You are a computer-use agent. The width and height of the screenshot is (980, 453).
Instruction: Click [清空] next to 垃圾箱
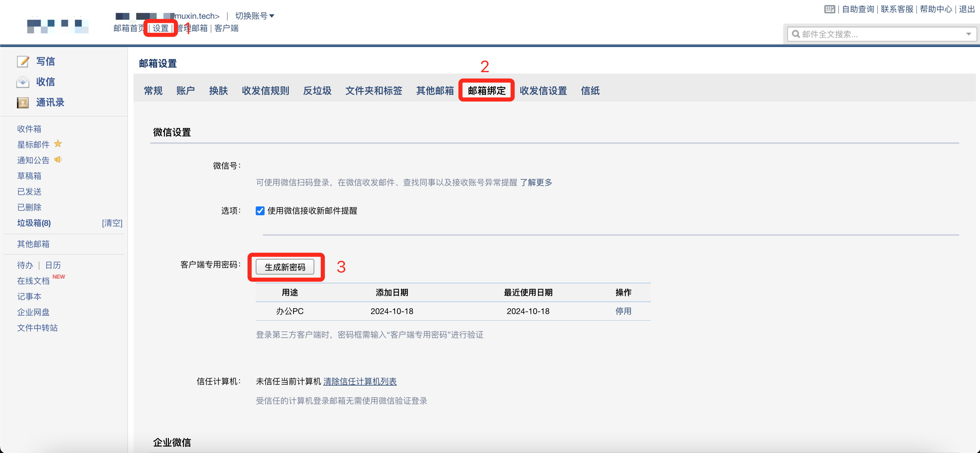[112, 223]
